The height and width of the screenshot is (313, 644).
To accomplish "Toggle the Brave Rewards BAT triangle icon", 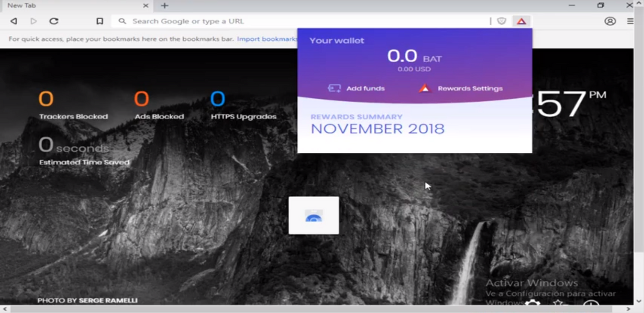I will click(x=521, y=21).
